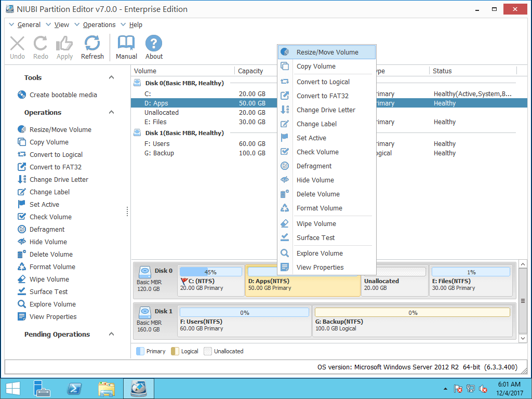The height and width of the screenshot is (399, 532).
Task: Choose Resize/Move Volume in context menu
Action: pyautogui.click(x=327, y=52)
